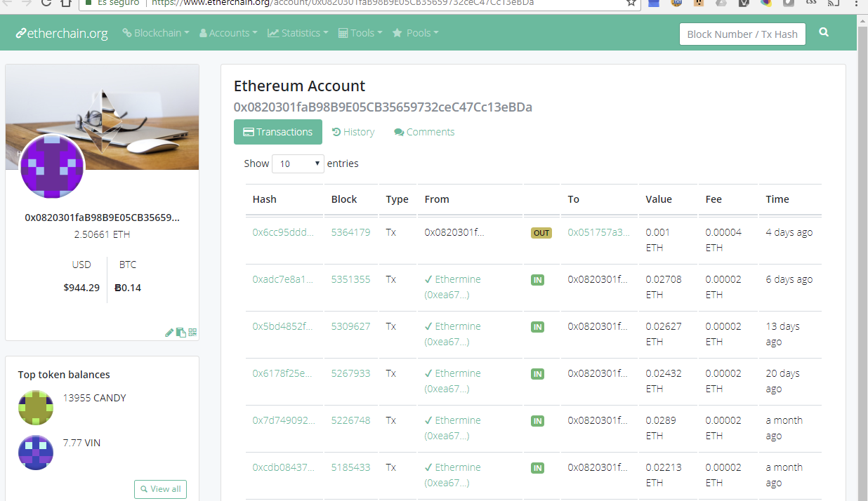Open the Blockchain dropdown menu
Screen dimensions: 868x501
point(155,32)
